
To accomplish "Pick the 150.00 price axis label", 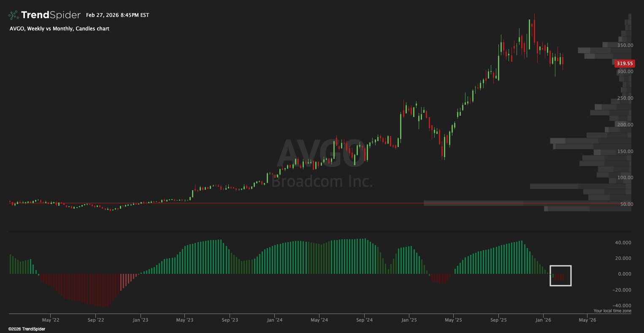I will tap(625, 151).
